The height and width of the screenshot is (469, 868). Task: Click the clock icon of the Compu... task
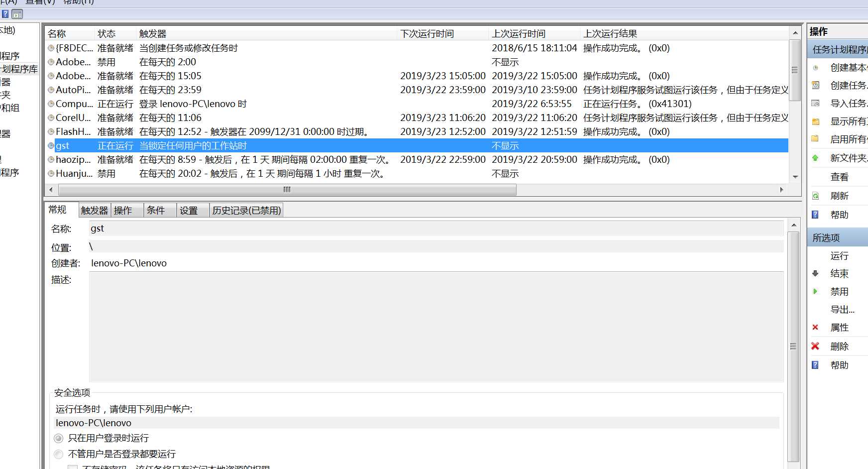(x=51, y=104)
